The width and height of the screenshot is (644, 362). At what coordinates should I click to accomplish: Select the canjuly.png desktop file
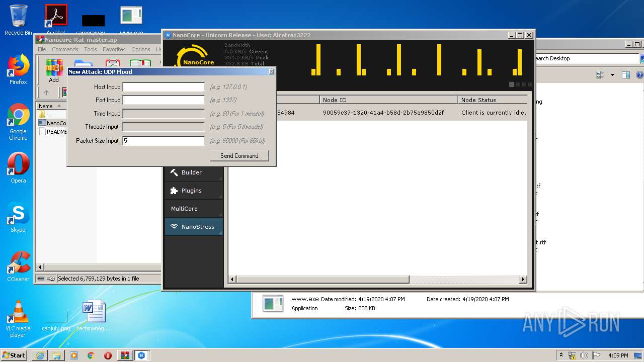click(56, 322)
